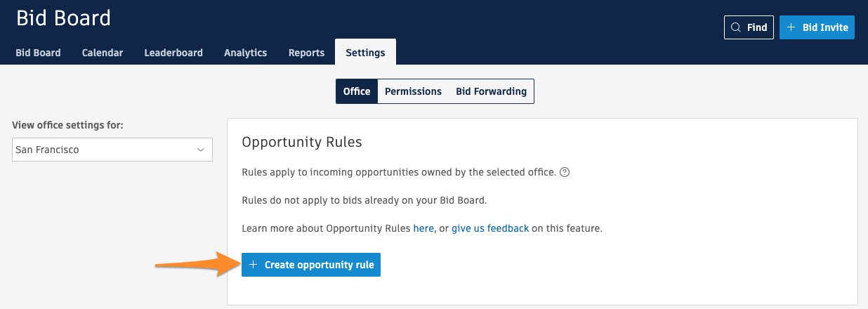Click the plus icon beside Bid Invite
The height and width of the screenshot is (309, 868).
click(791, 27)
